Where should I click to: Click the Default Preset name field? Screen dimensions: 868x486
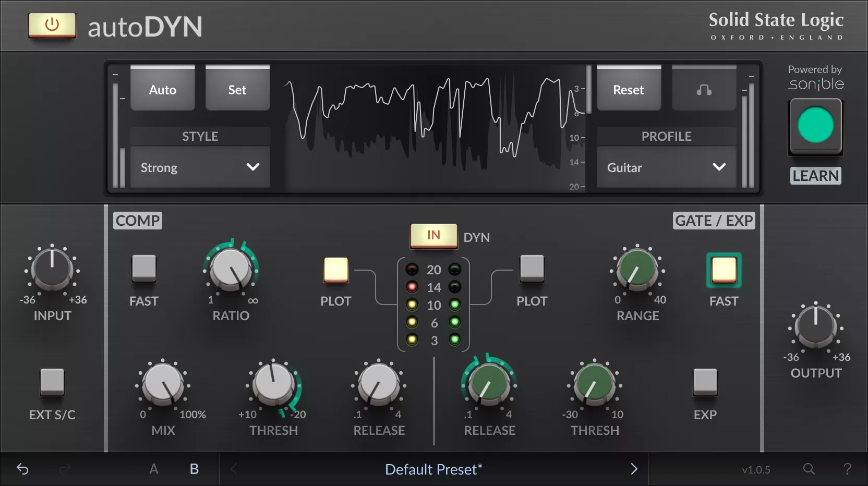pyautogui.click(x=433, y=469)
